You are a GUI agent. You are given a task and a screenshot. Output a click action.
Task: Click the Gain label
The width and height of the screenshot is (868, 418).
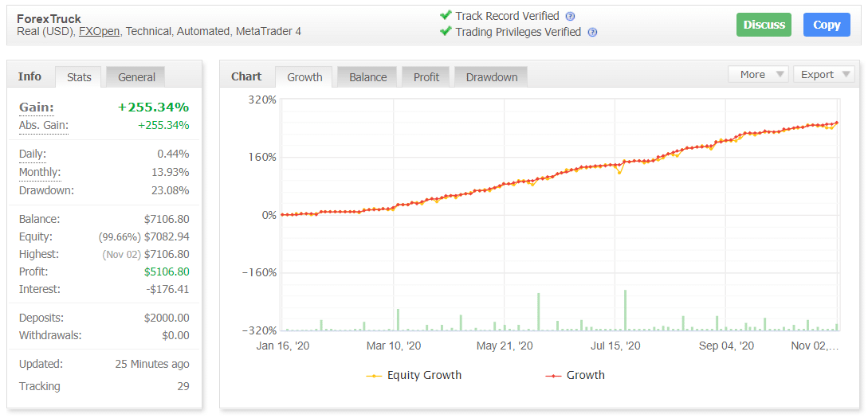click(x=37, y=107)
